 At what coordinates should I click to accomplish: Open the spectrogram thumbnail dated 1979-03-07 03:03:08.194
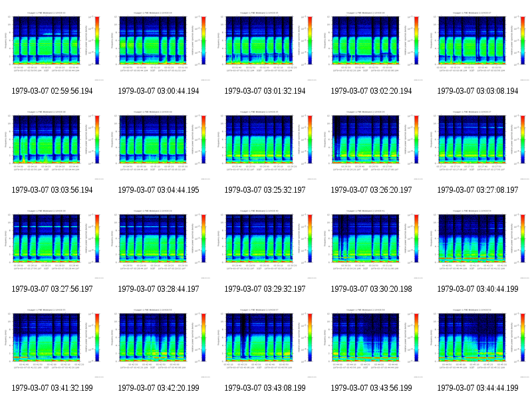coord(477,45)
